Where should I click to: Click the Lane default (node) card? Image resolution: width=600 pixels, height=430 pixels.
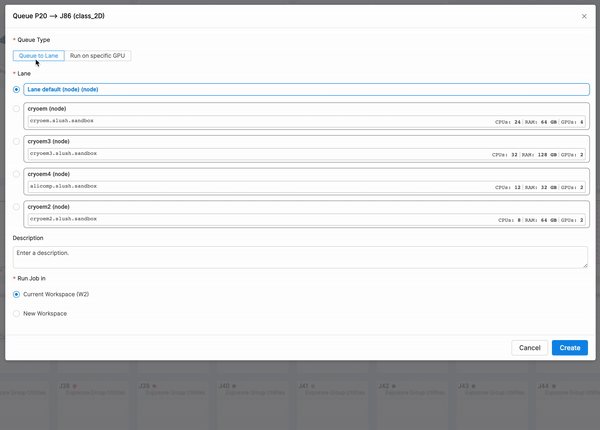(307, 89)
